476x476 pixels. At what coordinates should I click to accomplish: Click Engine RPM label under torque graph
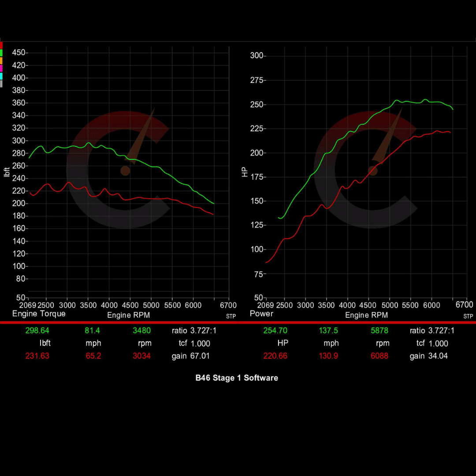(128, 315)
